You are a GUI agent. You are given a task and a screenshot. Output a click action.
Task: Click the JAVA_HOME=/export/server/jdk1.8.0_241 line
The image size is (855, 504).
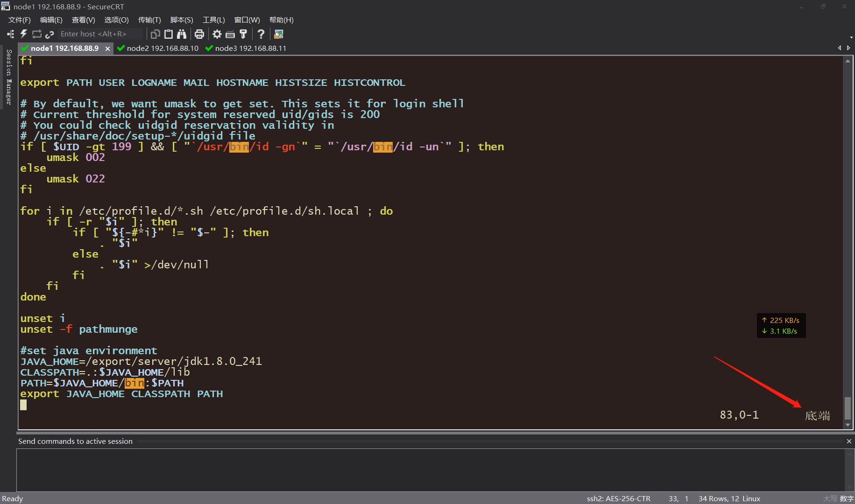coord(141,361)
